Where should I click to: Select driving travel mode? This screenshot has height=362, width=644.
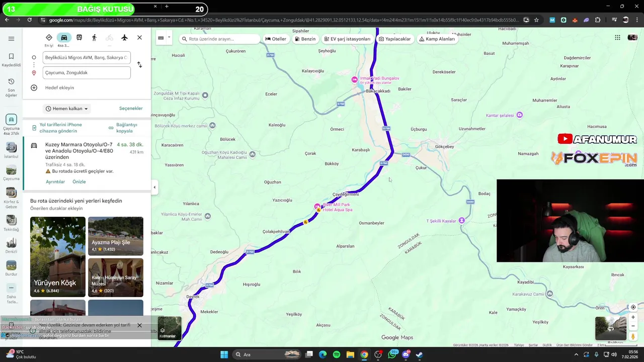click(64, 38)
